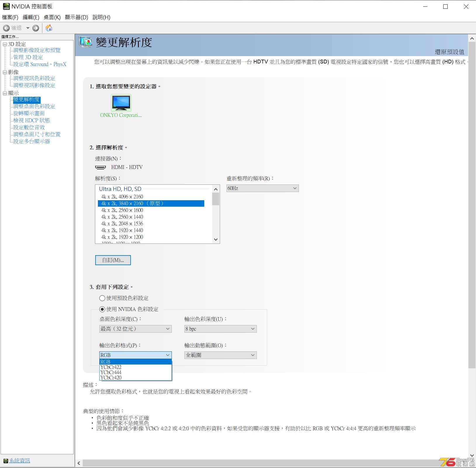
Task: Select resolution 4k x 2k, 1920 × 1200
Action: click(151, 237)
